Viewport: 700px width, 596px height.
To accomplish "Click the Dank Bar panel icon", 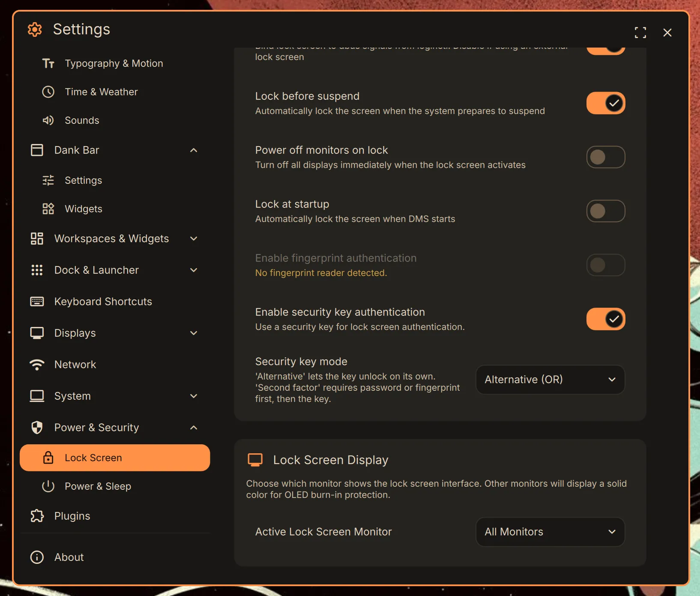I will tap(37, 150).
